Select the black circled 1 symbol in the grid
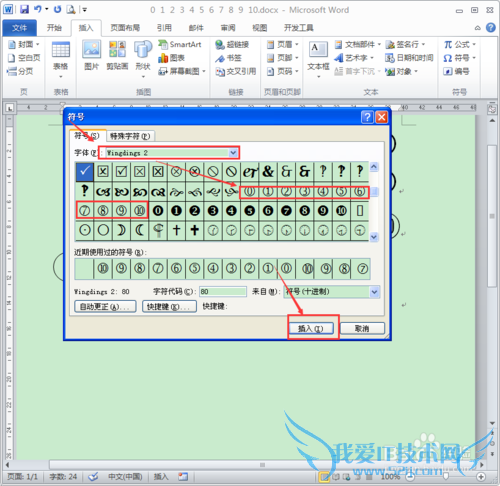This screenshot has width=500, height=486. [176, 211]
